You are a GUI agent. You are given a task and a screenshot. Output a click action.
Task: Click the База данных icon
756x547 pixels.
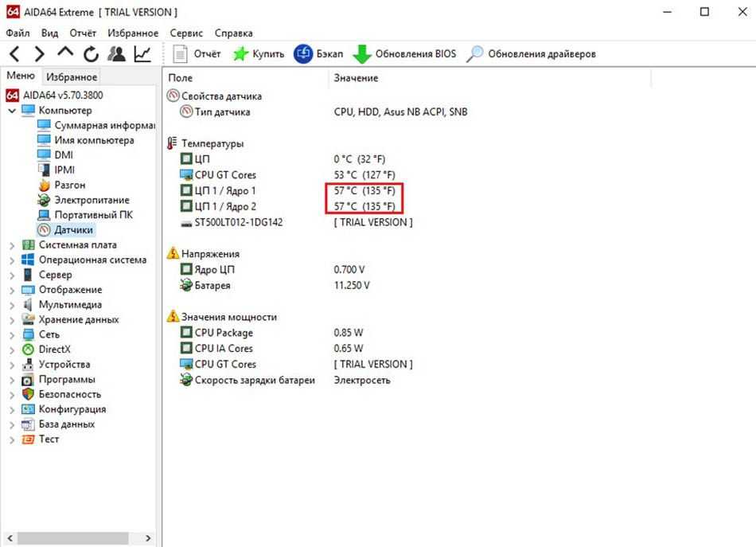28,424
